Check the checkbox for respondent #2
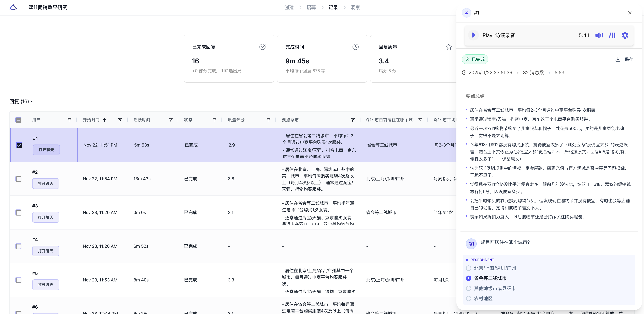The width and height of the screenshot is (644, 314). (x=19, y=179)
